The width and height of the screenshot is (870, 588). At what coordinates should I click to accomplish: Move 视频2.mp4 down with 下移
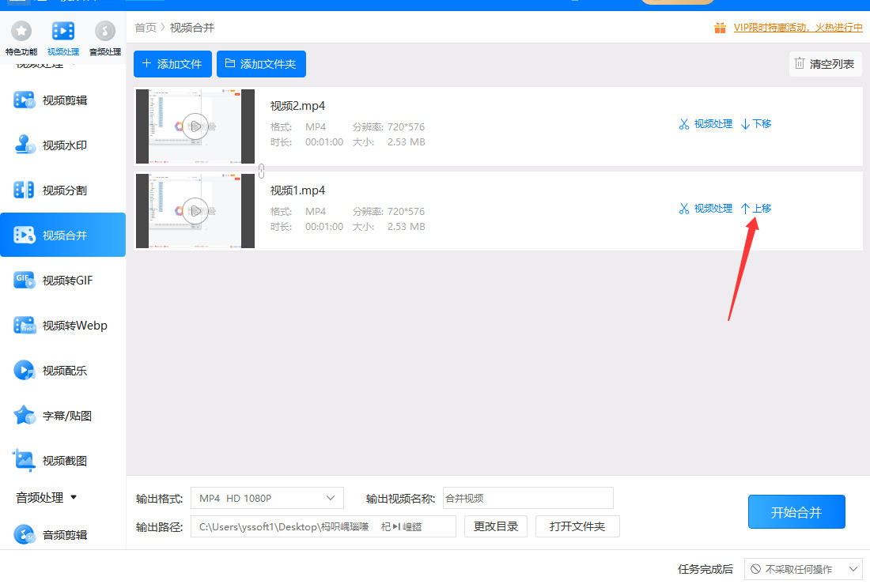[756, 124]
